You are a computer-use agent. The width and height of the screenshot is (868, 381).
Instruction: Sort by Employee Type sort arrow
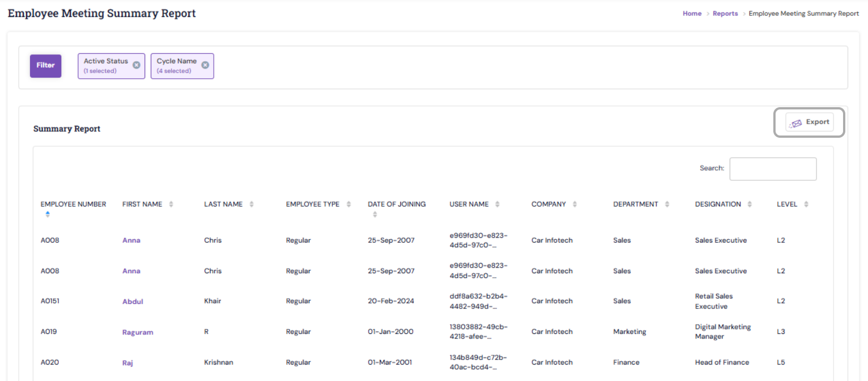click(x=349, y=204)
